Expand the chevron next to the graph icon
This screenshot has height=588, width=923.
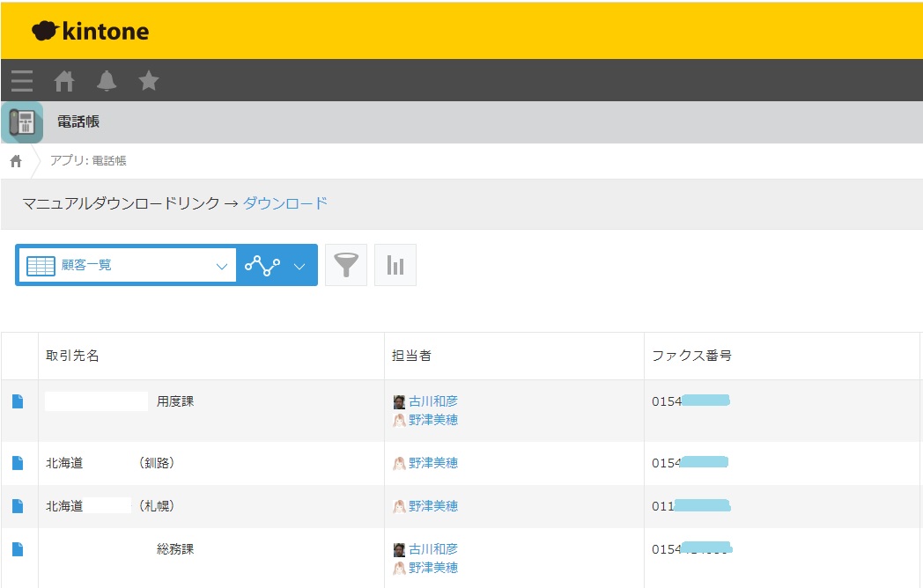click(x=299, y=266)
